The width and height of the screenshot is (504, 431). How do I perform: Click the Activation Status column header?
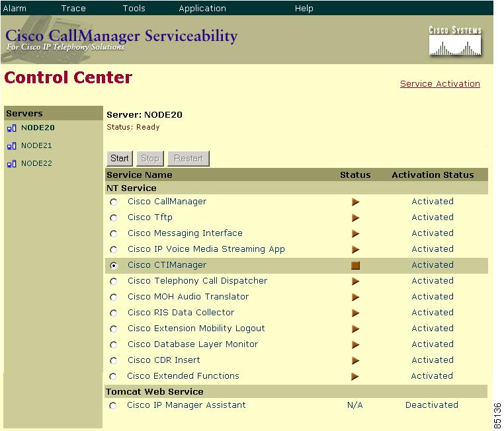point(433,175)
